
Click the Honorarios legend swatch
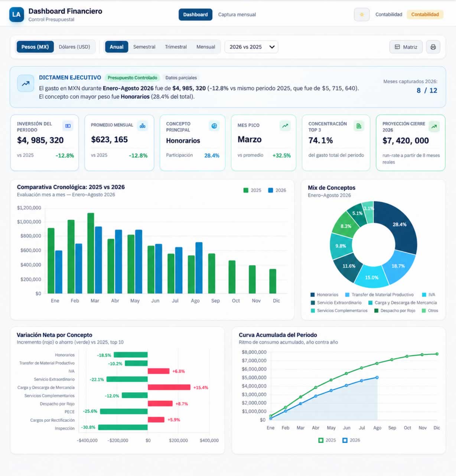tap(313, 295)
